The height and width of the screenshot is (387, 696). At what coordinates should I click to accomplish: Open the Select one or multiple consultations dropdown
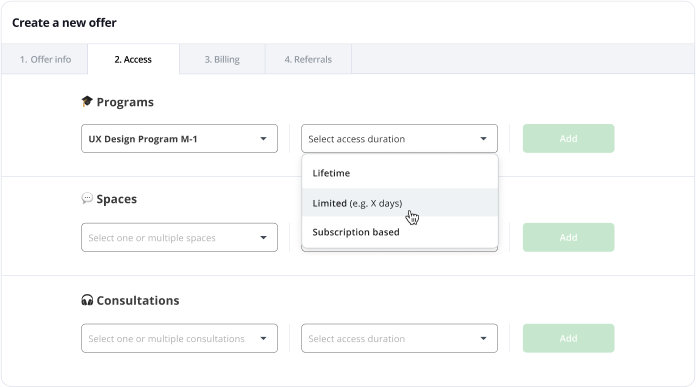[x=179, y=339]
